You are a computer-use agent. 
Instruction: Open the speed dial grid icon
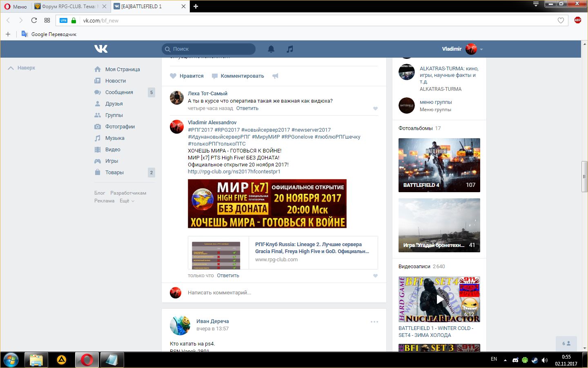[47, 20]
